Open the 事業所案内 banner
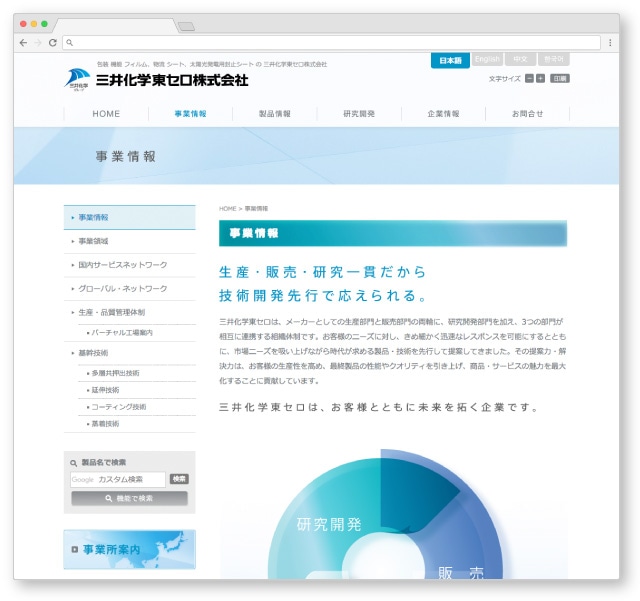Image resolution: width=640 pixels, height=601 pixels. (129, 549)
